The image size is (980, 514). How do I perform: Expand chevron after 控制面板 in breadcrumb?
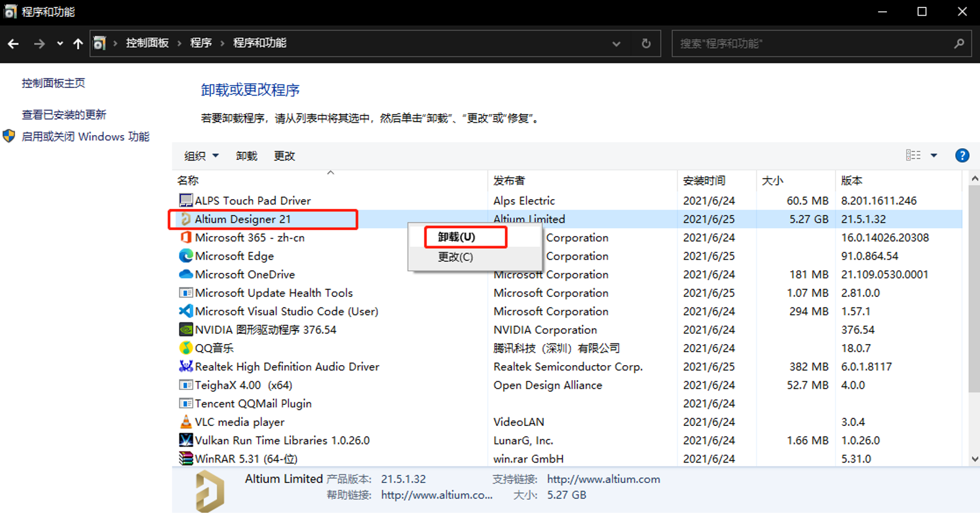179,43
